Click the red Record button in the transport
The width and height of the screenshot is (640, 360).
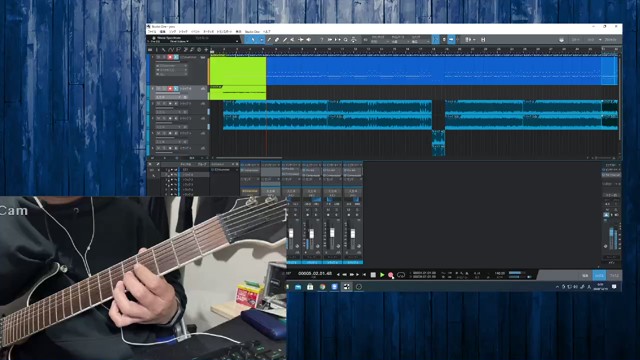[x=391, y=275]
